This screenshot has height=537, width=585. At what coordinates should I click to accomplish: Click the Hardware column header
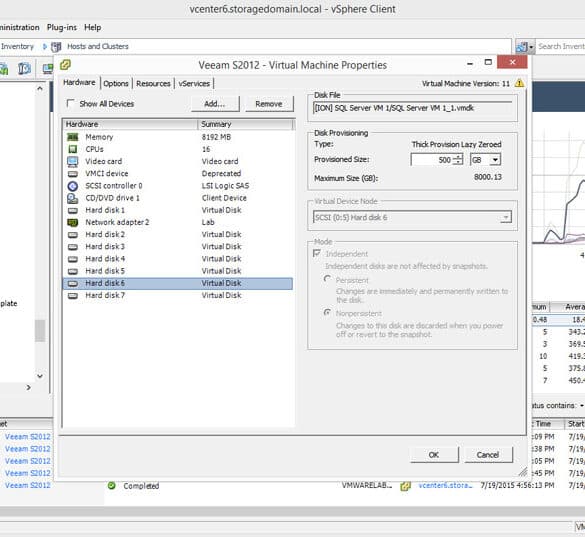[130, 124]
